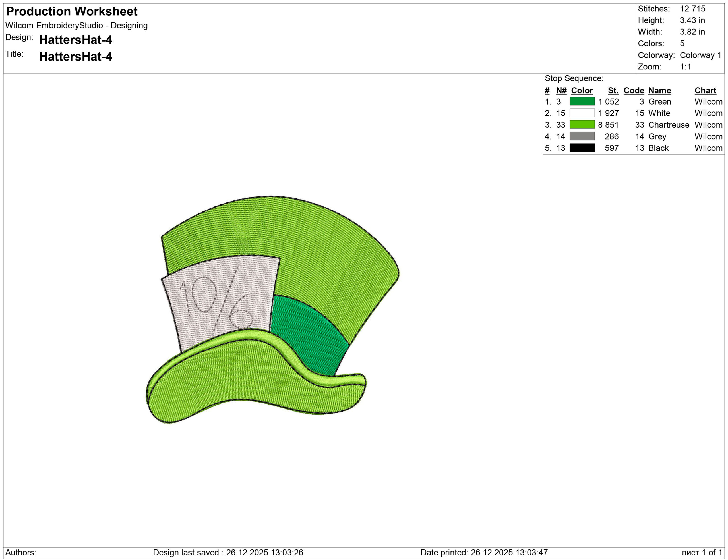Click the 'Color' column header
This screenshot has height=560, width=728.
click(582, 91)
